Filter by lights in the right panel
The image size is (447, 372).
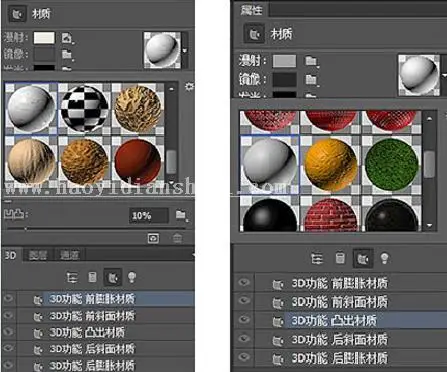[x=384, y=258]
